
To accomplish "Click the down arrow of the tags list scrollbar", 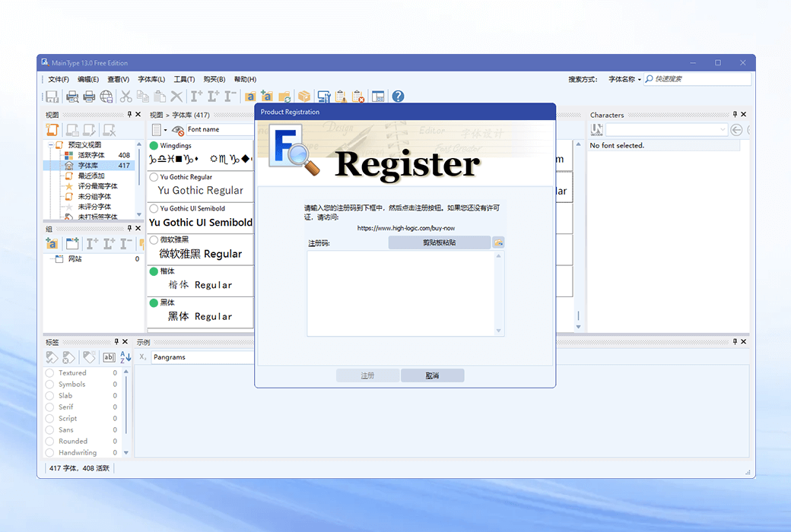I will click(126, 453).
